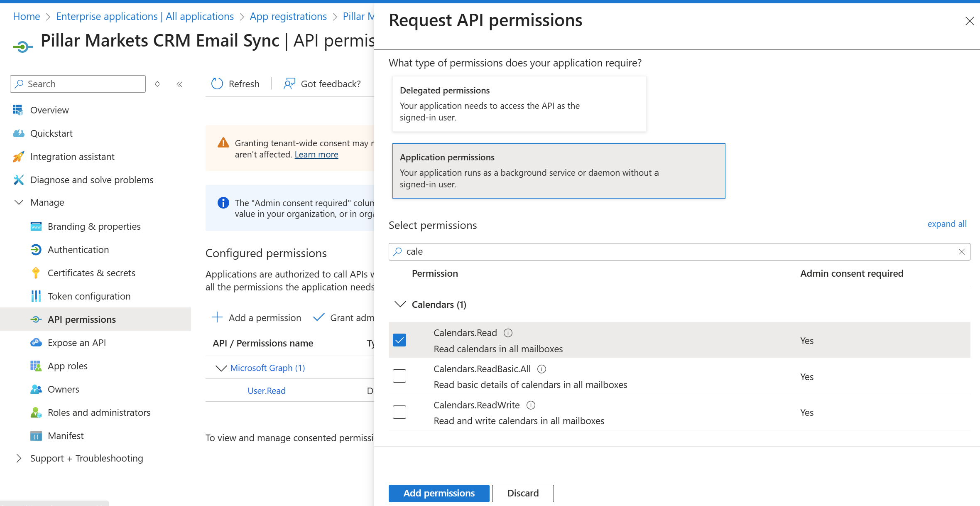Select Manifest in the sidebar
This screenshot has width=980, height=506.
click(66, 435)
